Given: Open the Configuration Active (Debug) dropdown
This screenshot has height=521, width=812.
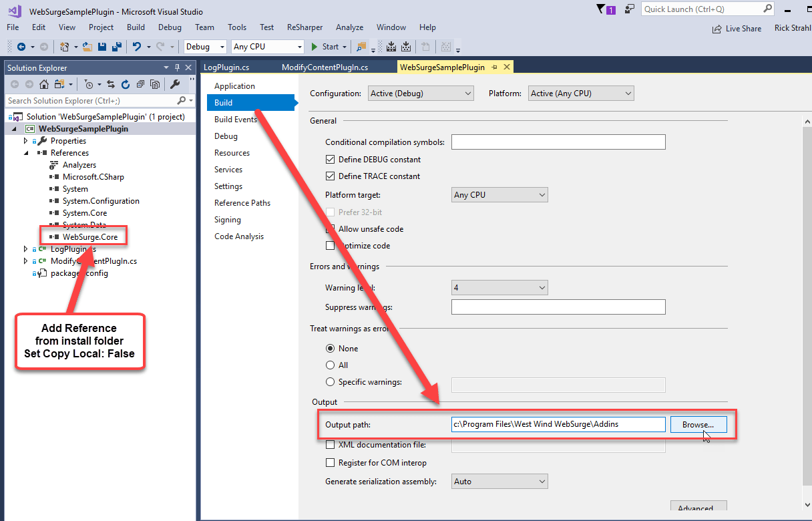Looking at the screenshot, I should pos(421,94).
